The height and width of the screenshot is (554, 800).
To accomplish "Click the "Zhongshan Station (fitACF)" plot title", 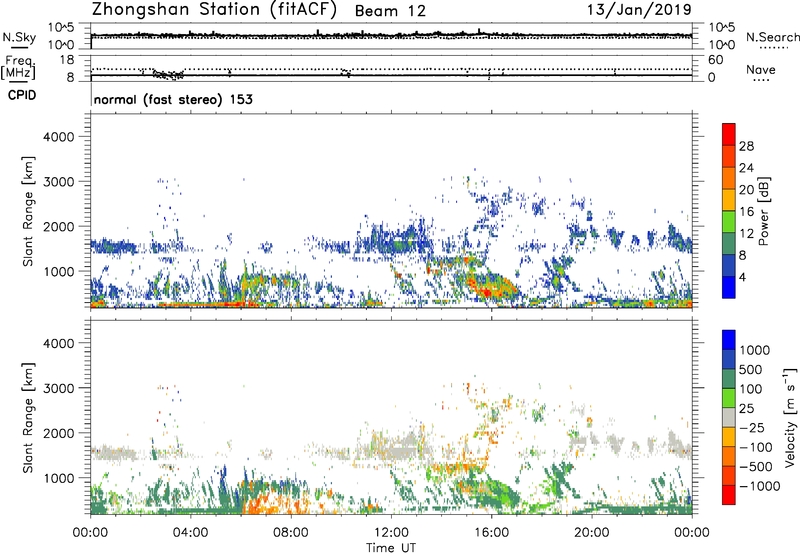I will [214, 10].
